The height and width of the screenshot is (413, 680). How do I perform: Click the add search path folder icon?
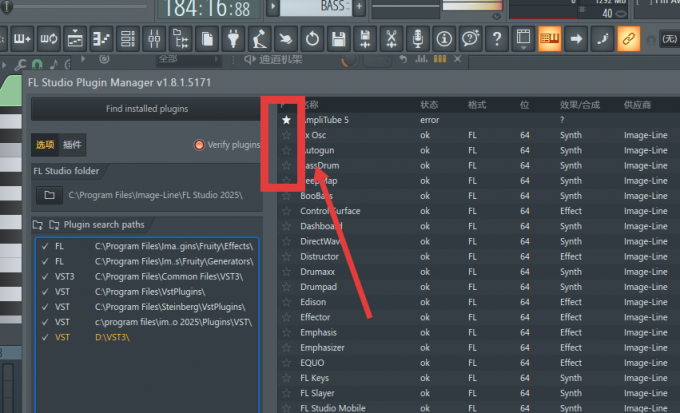click(x=38, y=225)
